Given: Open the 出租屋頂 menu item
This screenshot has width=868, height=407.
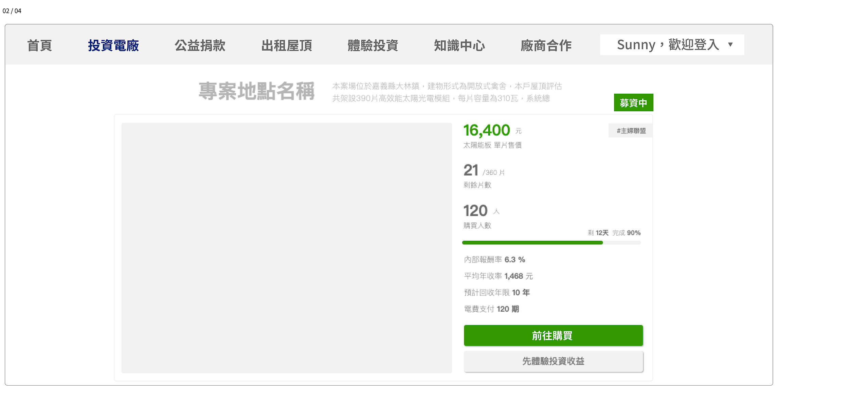Looking at the screenshot, I should pyautogui.click(x=287, y=45).
